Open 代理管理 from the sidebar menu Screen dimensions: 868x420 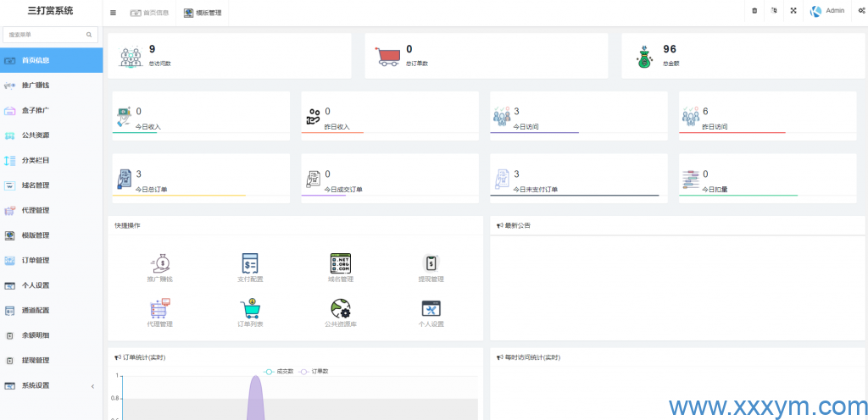36,210
